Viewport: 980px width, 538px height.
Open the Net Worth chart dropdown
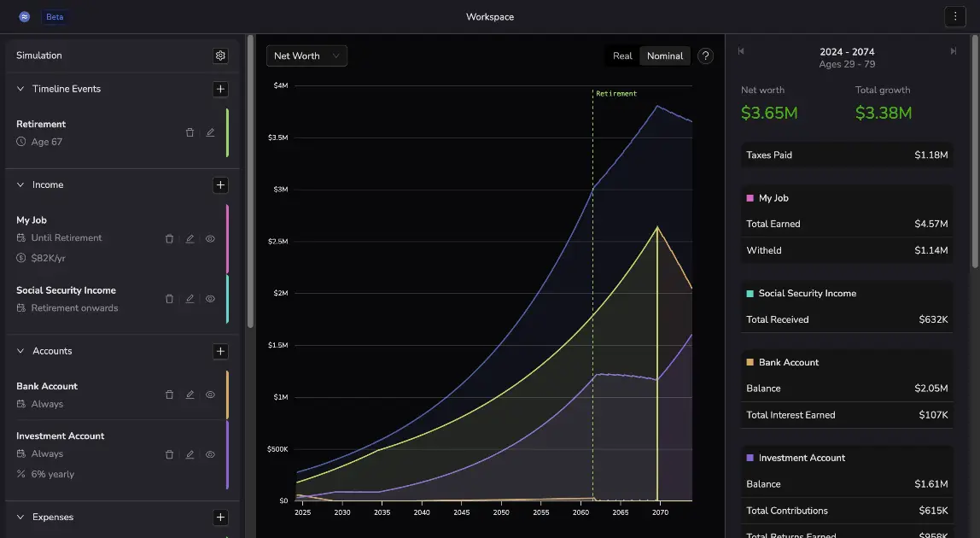(x=306, y=56)
